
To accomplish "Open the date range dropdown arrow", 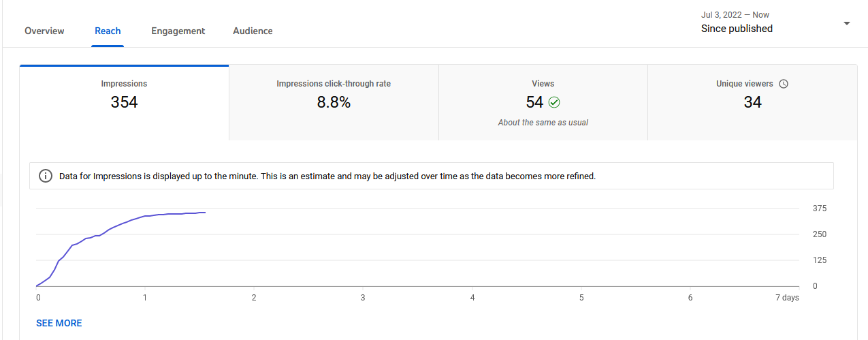I will click(847, 23).
